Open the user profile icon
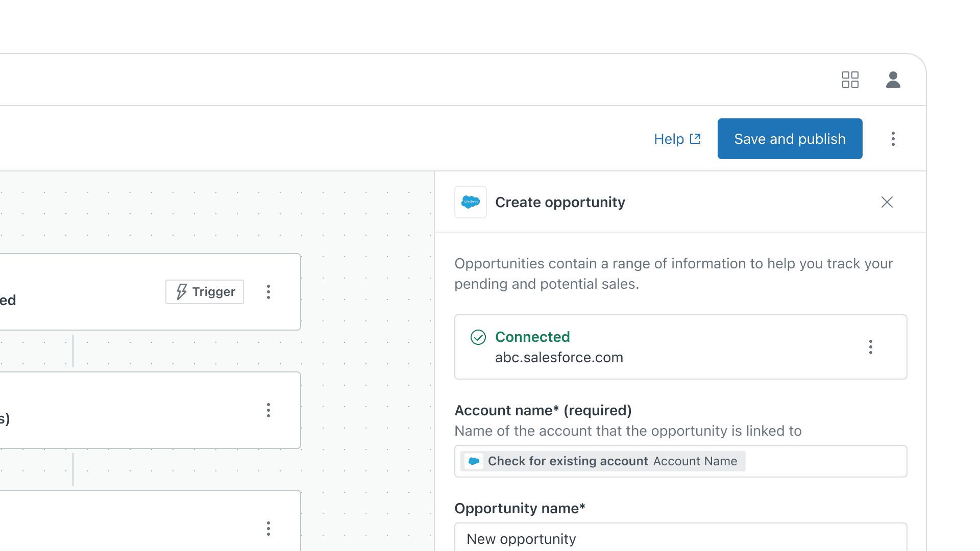This screenshot has width=980, height=551. pos(893,80)
